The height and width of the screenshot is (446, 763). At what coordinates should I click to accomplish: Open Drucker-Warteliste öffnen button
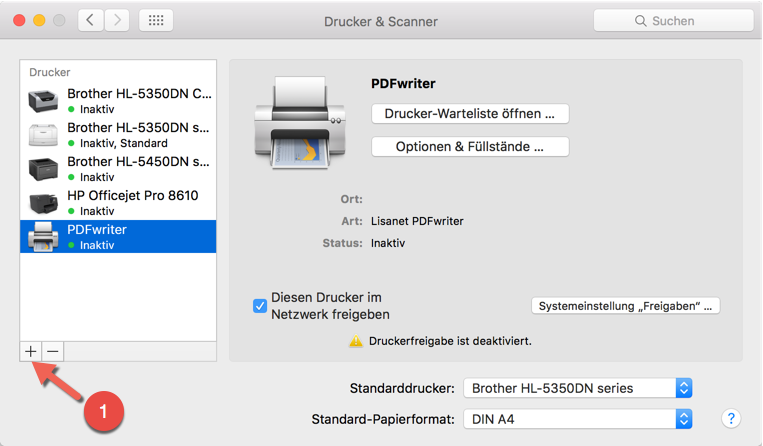coord(470,113)
